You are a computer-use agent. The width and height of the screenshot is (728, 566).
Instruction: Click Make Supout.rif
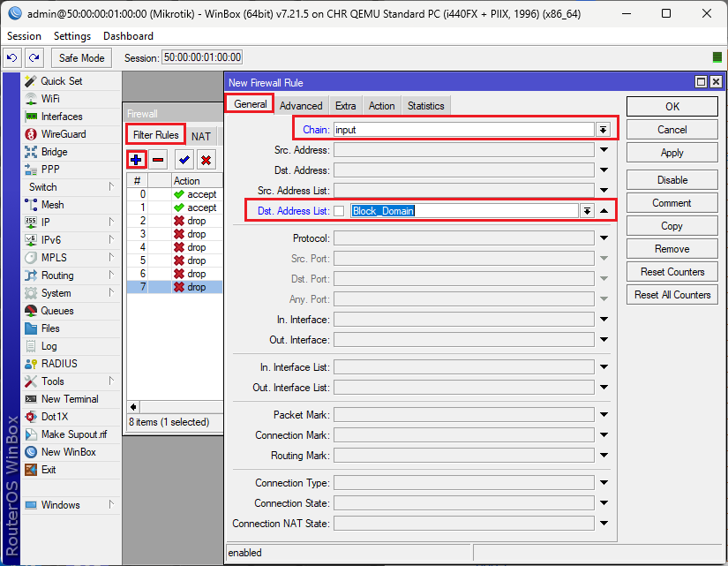tap(74, 434)
